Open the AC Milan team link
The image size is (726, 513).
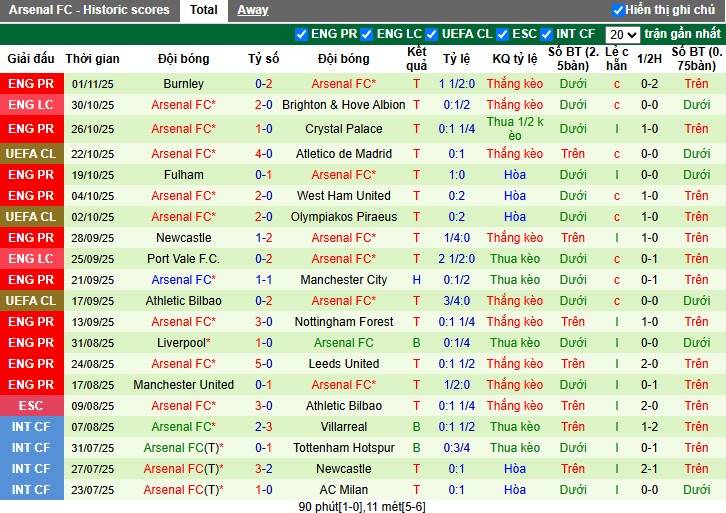pyautogui.click(x=344, y=490)
